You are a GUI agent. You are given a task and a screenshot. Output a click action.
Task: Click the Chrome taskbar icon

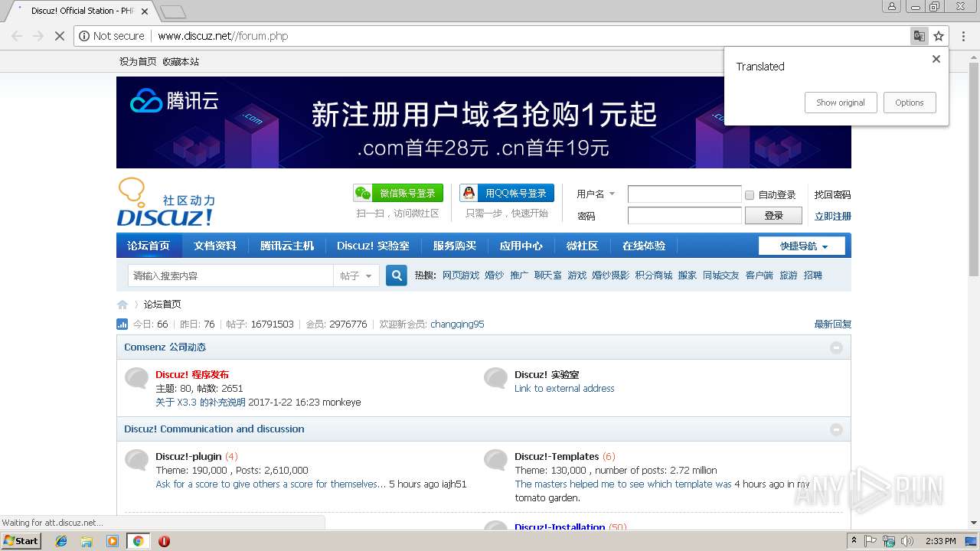138,541
